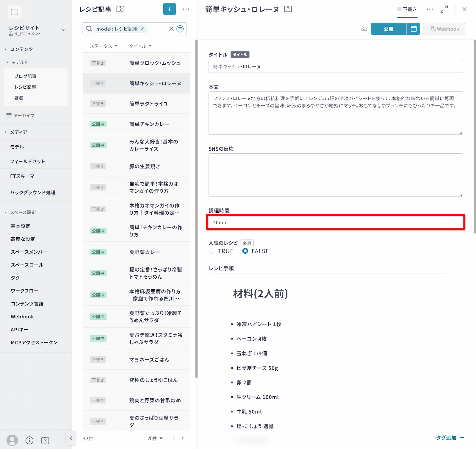Screen dimensions: 476x449
Task: Click the info icon in bottom sidebar
Action: 29,440
